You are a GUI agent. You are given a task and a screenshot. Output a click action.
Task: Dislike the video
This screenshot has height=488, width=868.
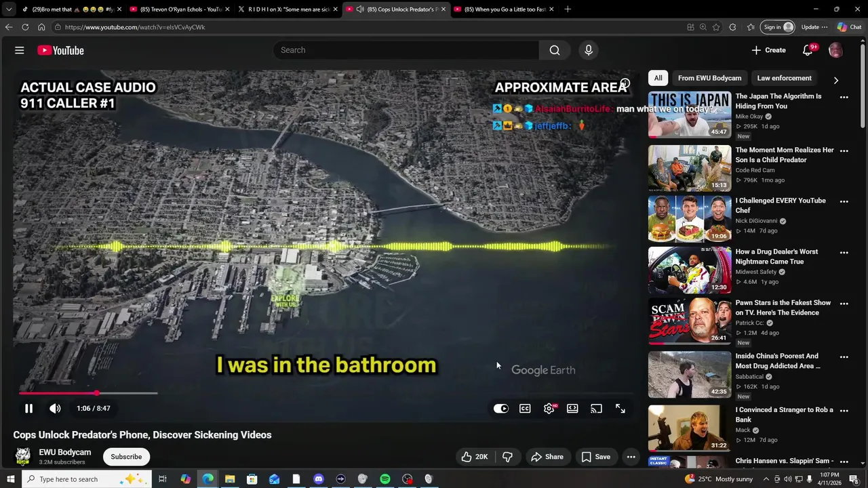(x=507, y=457)
